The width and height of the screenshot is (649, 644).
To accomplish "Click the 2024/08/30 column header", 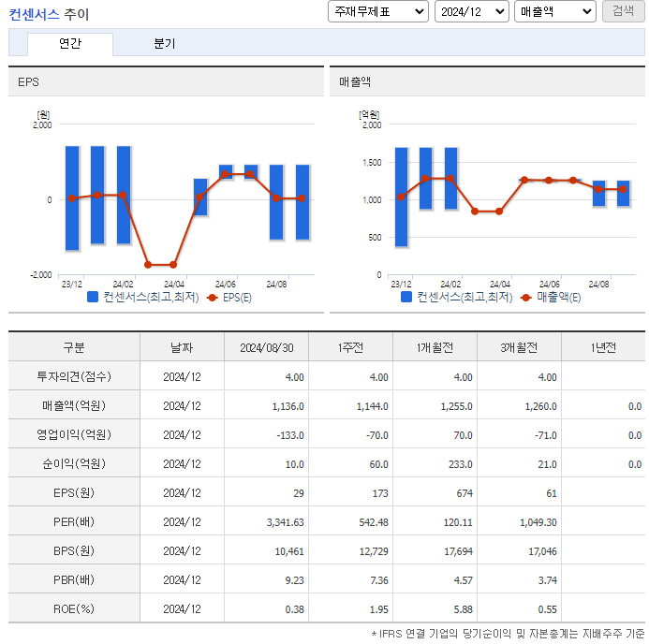I will coord(267,347).
